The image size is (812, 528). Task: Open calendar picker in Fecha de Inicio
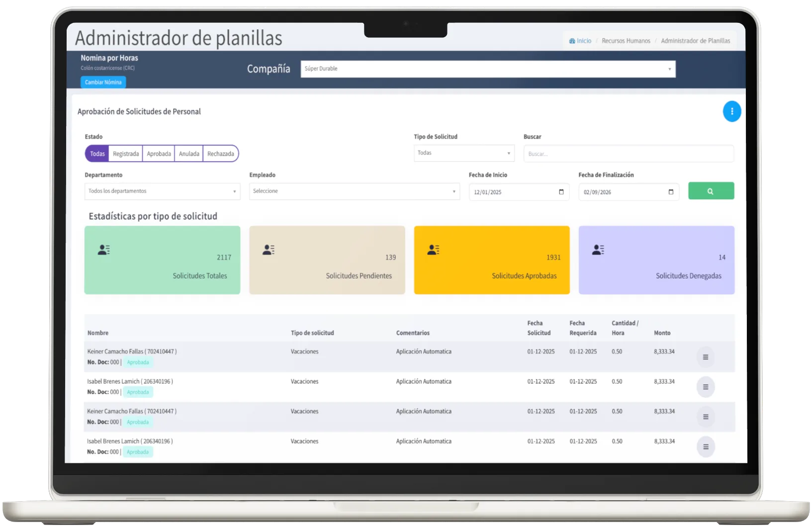pyautogui.click(x=561, y=192)
